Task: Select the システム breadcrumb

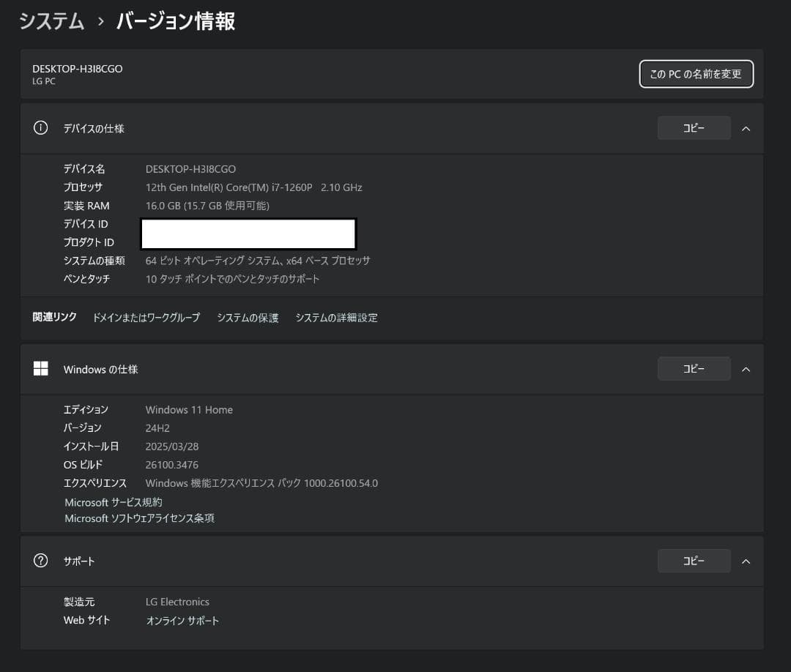Action: (x=51, y=21)
